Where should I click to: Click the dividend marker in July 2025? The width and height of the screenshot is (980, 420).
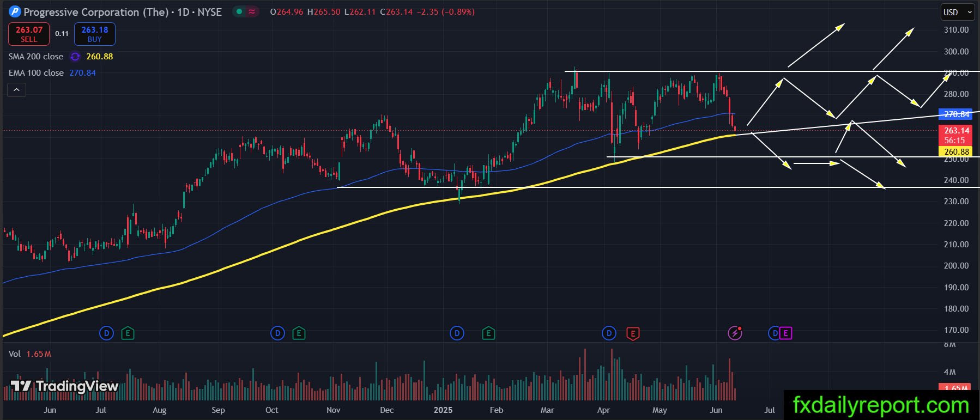point(774,333)
